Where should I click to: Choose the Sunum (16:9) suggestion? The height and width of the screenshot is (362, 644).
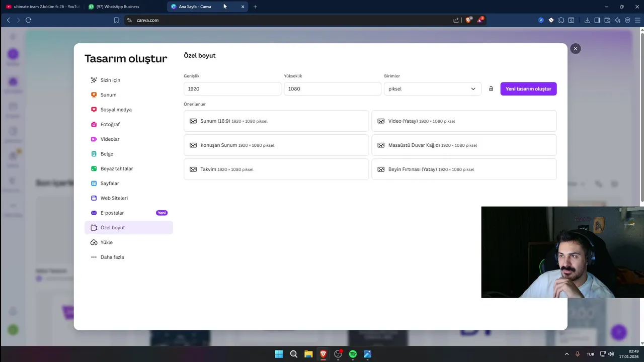pyautogui.click(x=276, y=121)
